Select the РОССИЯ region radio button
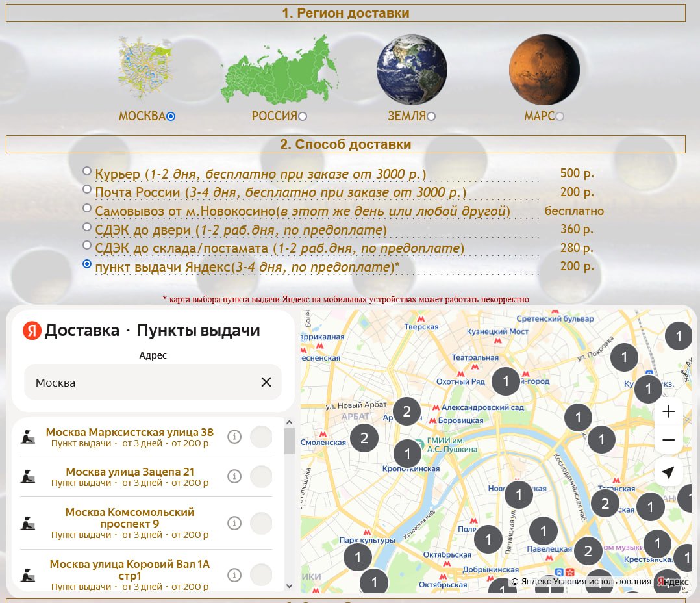 pos(303,116)
